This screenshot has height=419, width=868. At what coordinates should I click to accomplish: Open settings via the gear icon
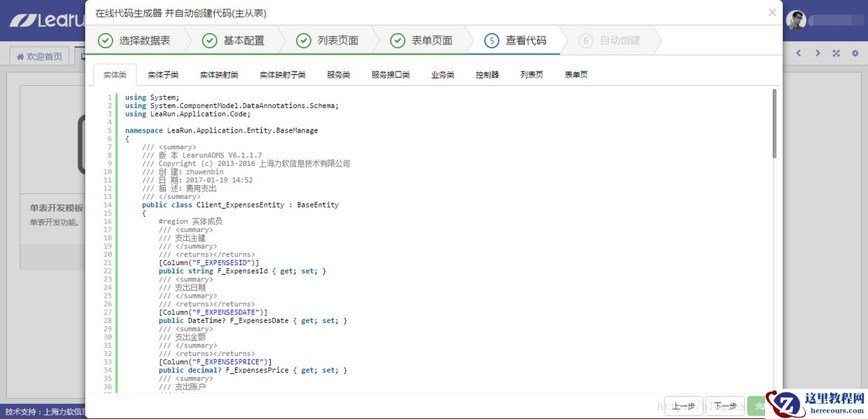(855, 53)
